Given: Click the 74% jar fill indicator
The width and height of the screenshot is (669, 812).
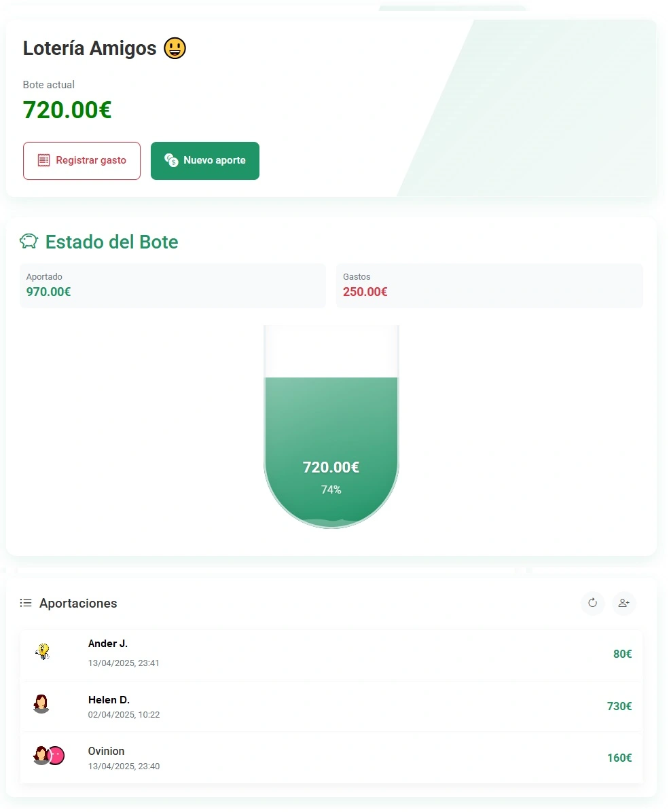Looking at the screenshot, I should coord(331,490).
